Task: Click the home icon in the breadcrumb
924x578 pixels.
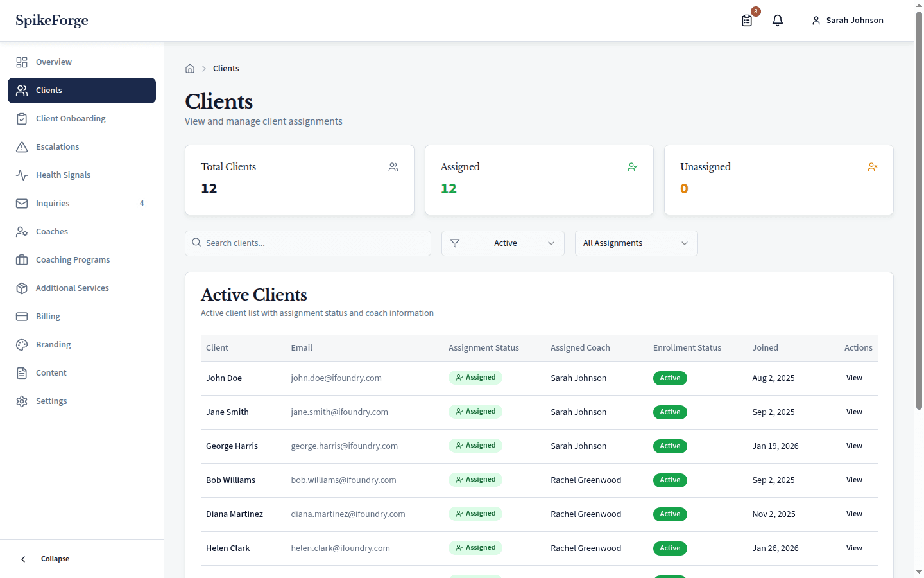Action: tap(190, 68)
